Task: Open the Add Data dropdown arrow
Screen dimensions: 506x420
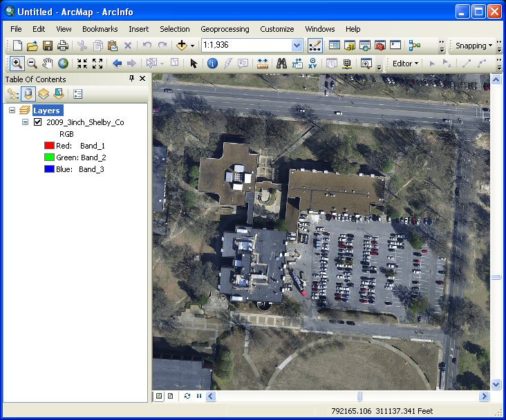Action: coord(193,46)
